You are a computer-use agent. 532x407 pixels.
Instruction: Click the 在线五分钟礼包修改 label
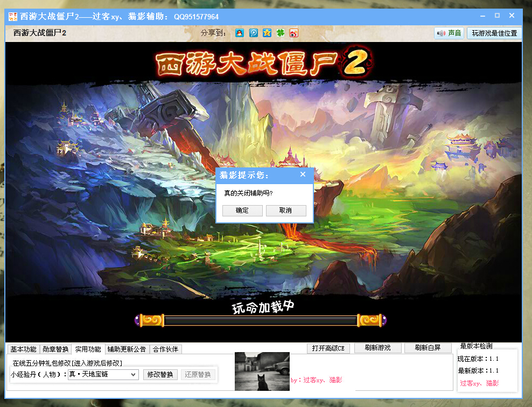67,363
